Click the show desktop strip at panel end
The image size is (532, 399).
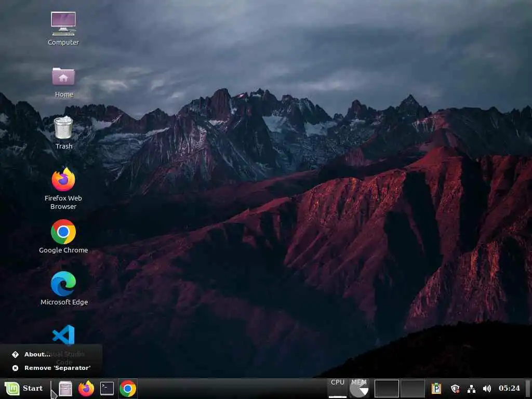tap(528, 389)
